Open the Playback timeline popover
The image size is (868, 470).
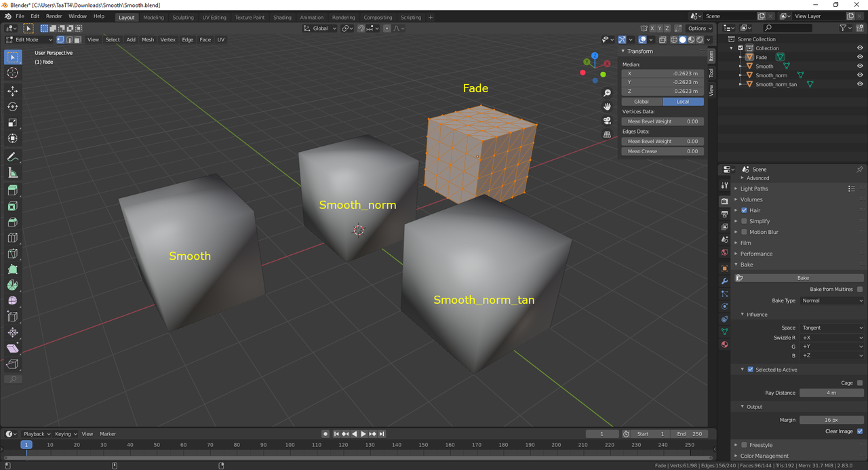(x=37, y=434)
